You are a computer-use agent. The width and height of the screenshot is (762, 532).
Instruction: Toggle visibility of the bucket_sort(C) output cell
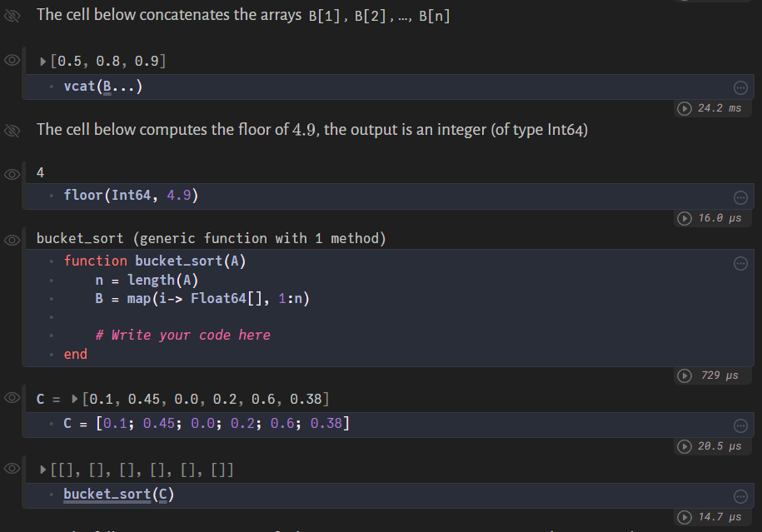click(x=12, y=469)
